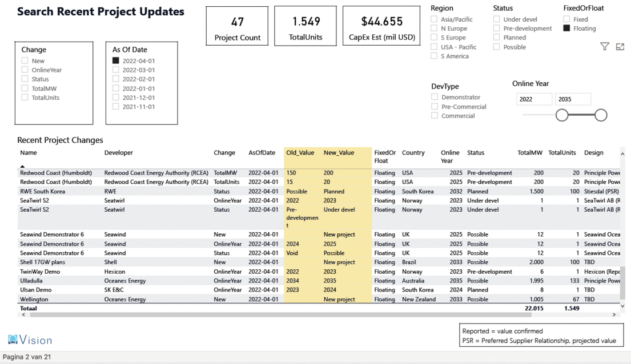Toggle the Status change checkbox

click(25, 79)
